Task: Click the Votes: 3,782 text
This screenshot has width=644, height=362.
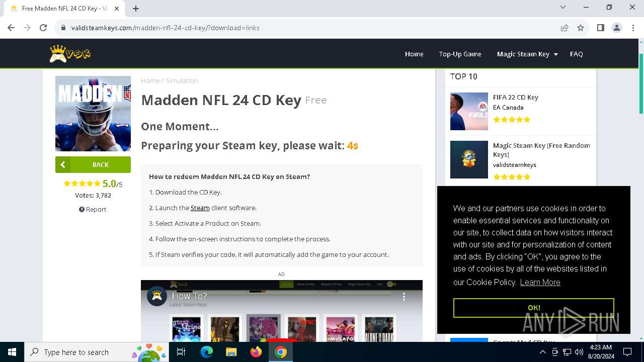Action: 93,195
